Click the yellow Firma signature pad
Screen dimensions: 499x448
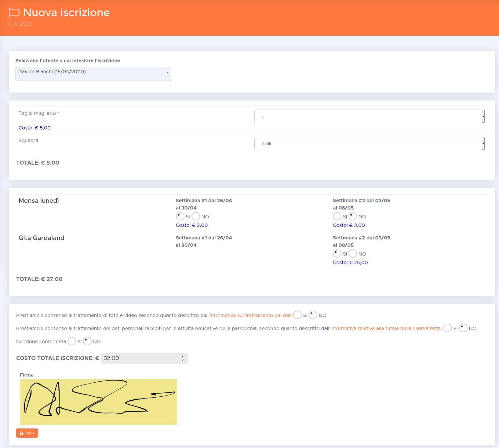(98, 402)
